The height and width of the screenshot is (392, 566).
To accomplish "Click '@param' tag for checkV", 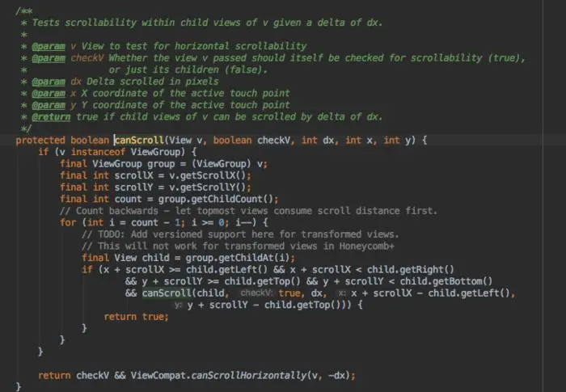I will point(49,58).
